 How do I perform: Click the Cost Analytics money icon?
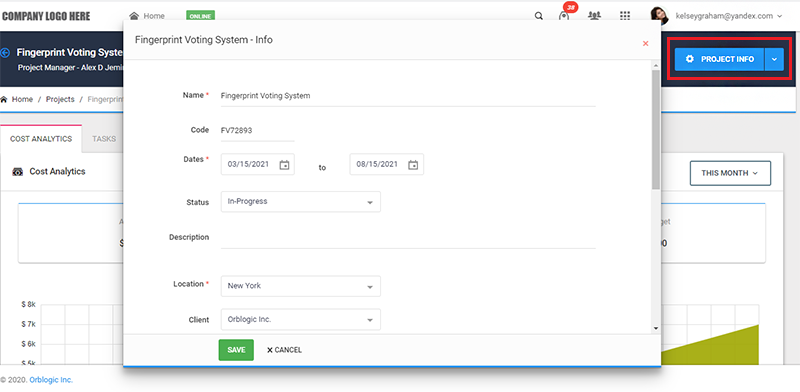click(x=17, y=172)
